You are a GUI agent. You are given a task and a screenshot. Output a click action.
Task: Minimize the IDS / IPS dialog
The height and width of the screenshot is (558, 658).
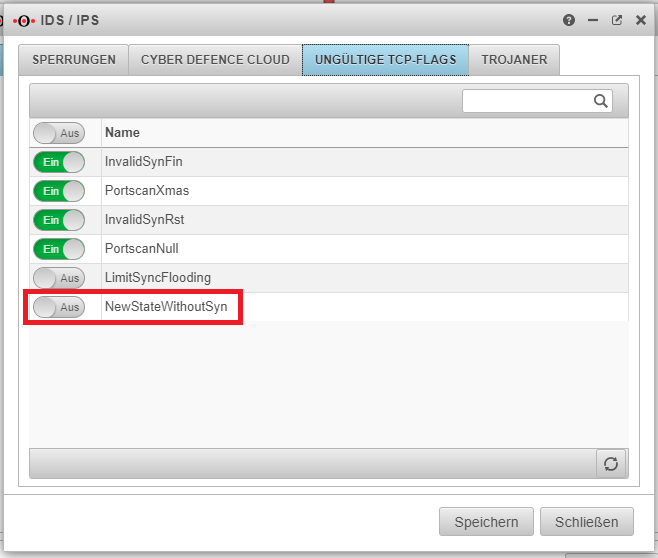(593, 19)
